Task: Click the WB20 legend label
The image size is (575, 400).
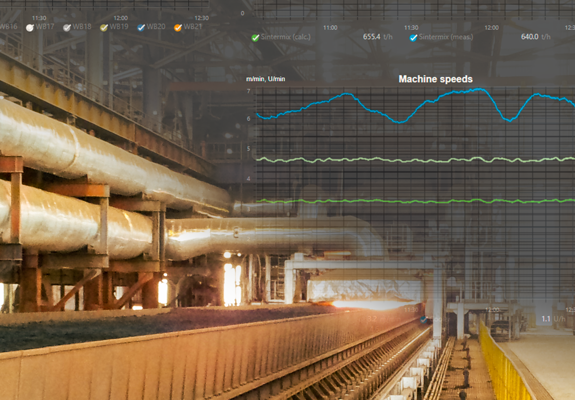Action: 156,27
